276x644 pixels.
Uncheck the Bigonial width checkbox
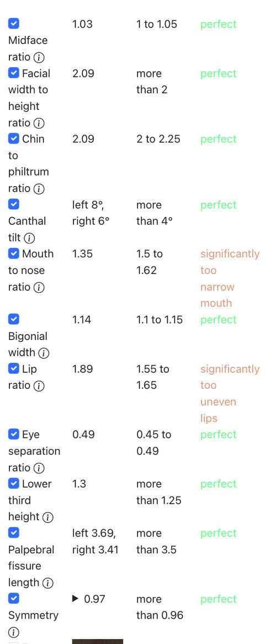(14, 320)
